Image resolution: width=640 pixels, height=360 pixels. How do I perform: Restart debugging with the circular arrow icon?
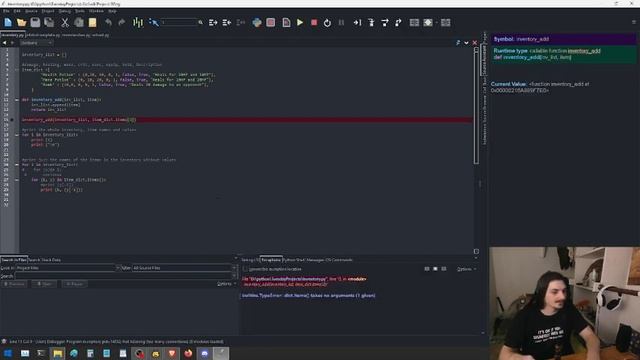click(x=327, y=22)
